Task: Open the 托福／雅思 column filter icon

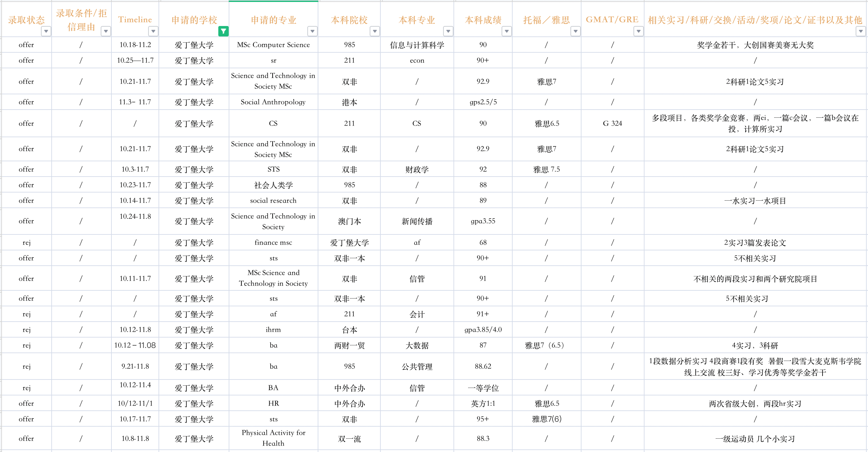Action: point(576,32)
